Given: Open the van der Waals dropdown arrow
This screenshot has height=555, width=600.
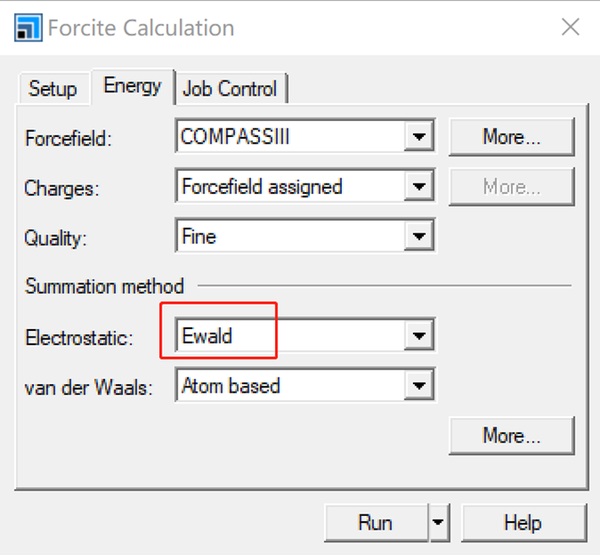Looking at the screenshot, I should pyautogui.click(x=420, y=385).
